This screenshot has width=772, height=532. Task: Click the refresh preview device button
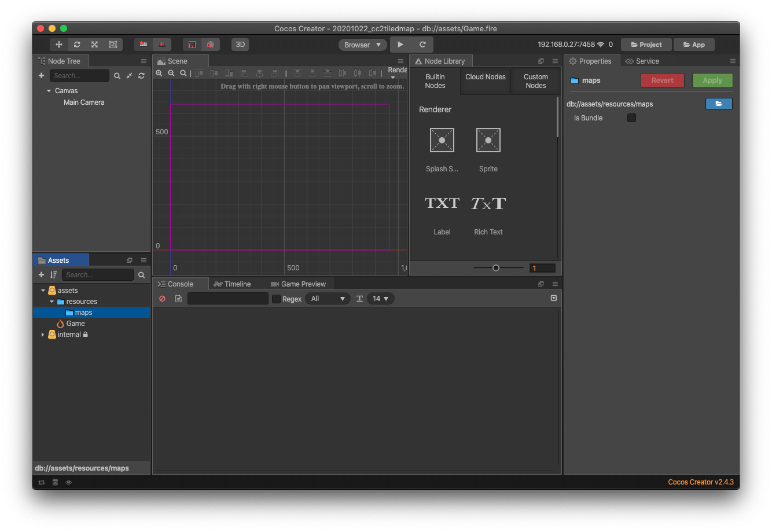[x=422, y=45]
